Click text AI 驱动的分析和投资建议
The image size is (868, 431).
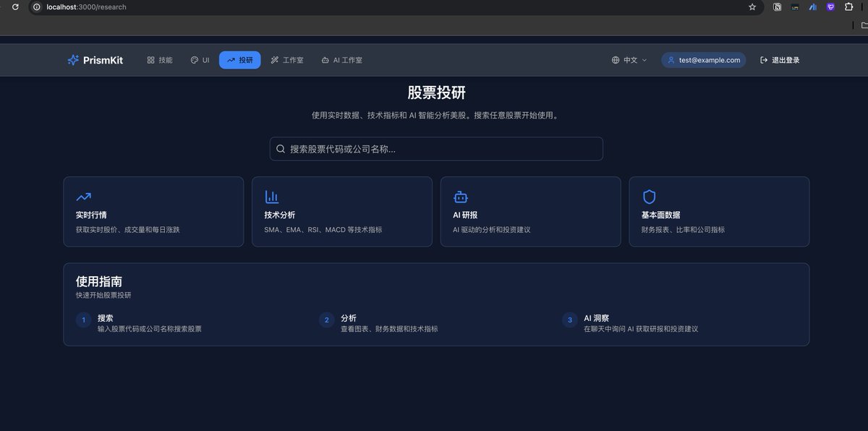[492, 230]
